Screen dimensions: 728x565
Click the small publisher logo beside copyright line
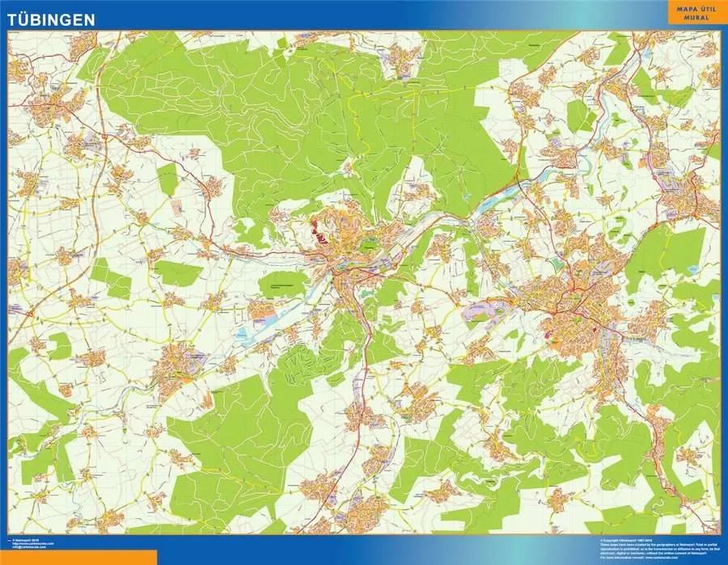coord(9,541)
